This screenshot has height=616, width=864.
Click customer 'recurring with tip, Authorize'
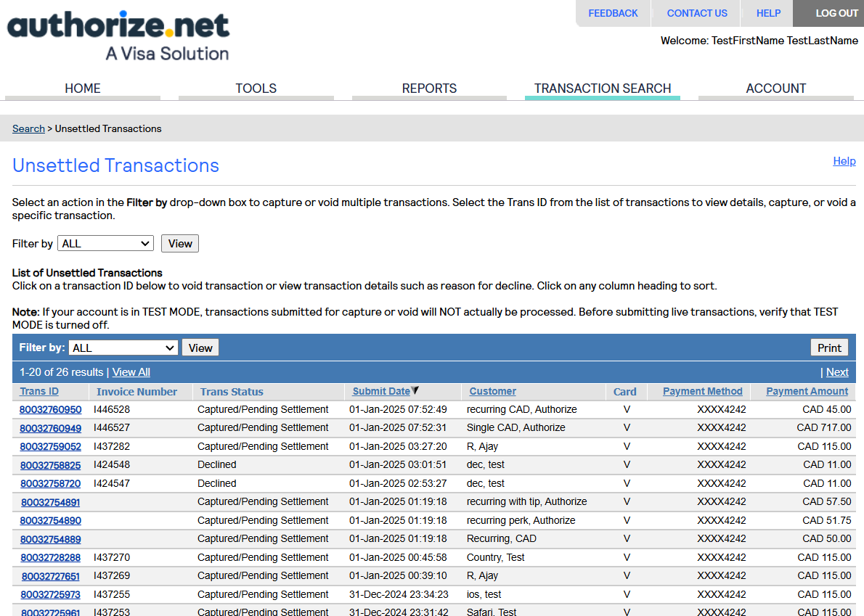[x=527, y=501]
